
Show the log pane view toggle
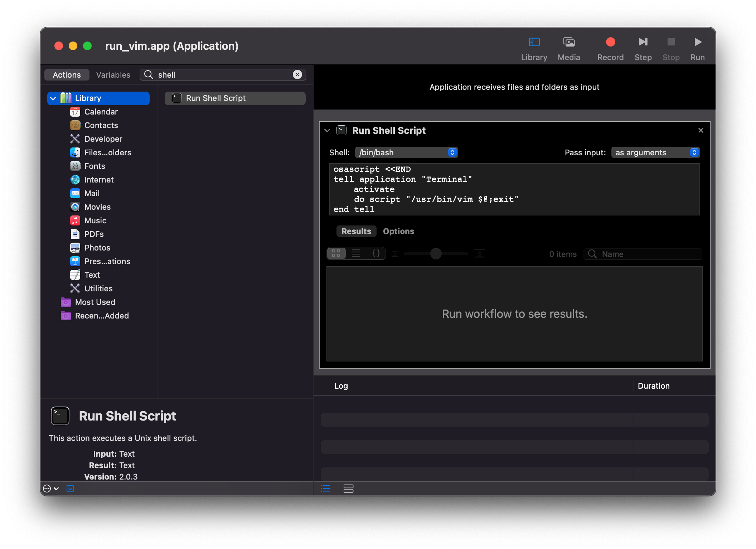point(325,489)
